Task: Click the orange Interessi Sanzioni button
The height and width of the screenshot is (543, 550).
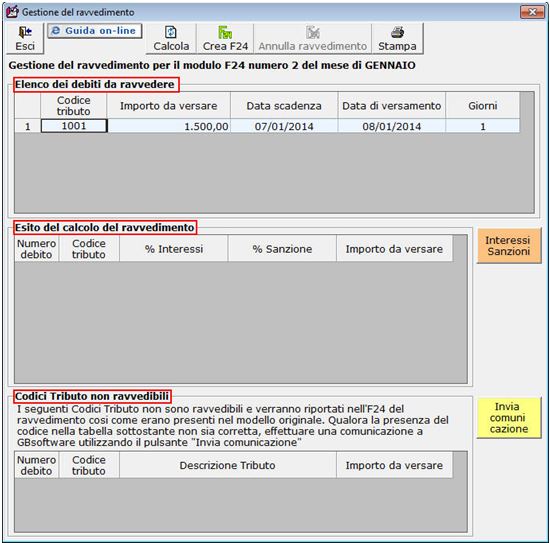Action: tap(509, 246)
